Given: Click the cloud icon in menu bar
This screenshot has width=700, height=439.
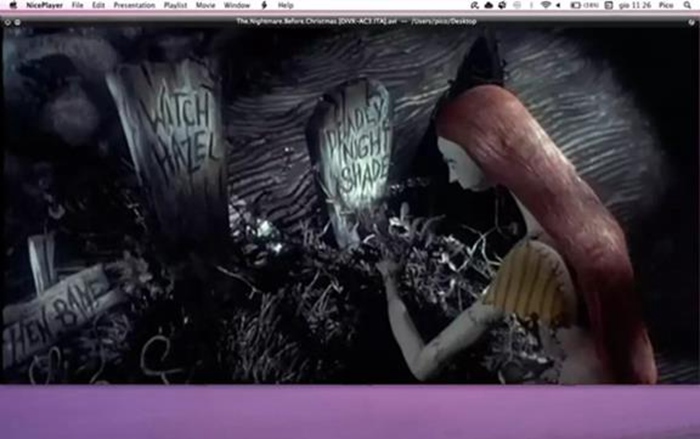Looking at the screenshot, I should point(488,5).
